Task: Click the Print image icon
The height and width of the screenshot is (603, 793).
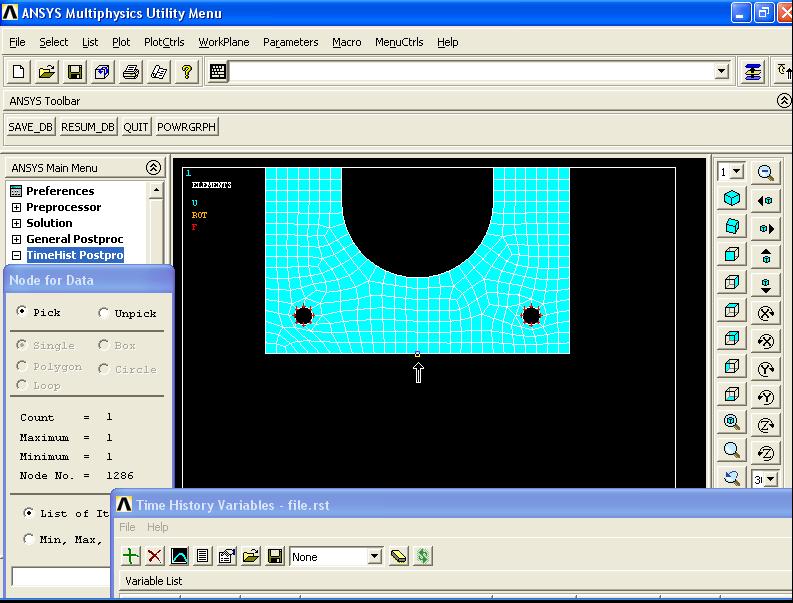Action: point(130,72)
